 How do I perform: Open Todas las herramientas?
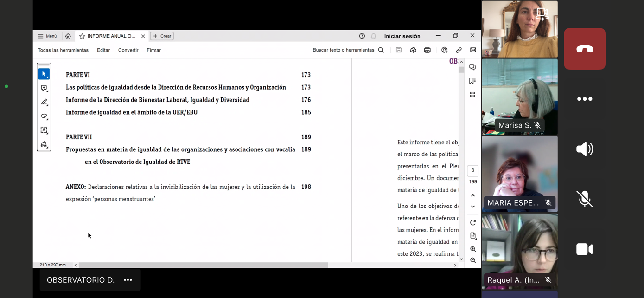(63, 50)
